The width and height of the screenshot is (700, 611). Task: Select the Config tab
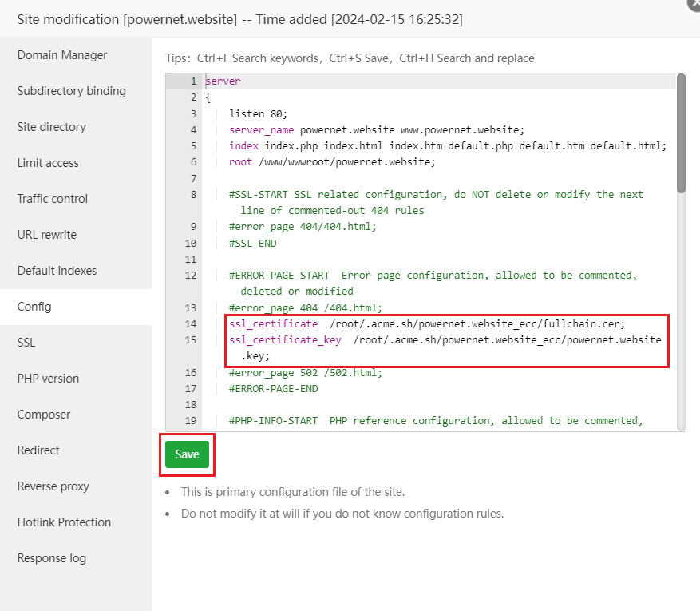34,307
